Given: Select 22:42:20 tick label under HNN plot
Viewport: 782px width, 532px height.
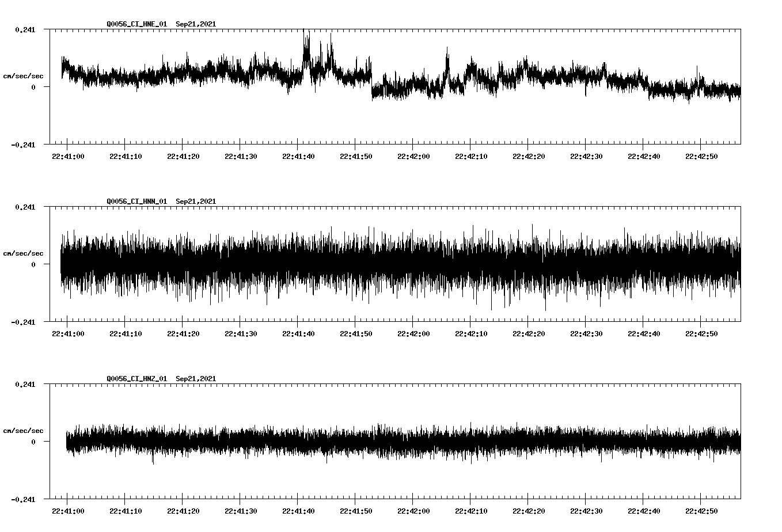Looking at the screenshot, I should coord(529,333).
